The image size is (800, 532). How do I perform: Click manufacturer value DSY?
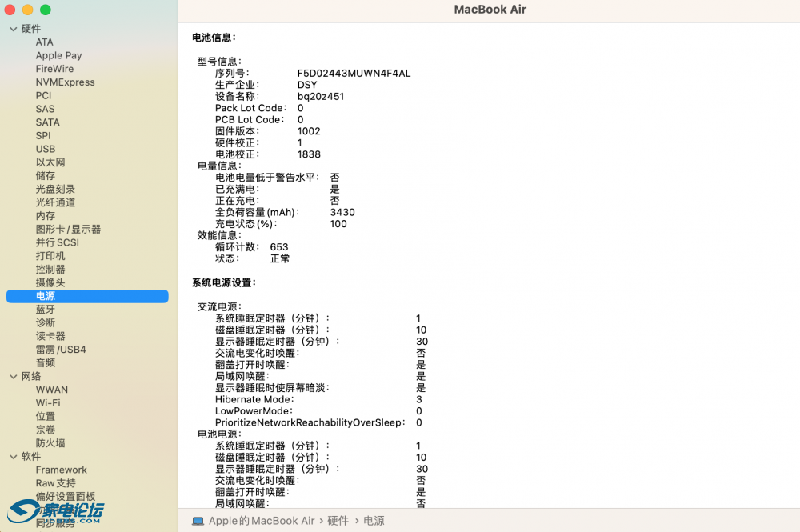307,85
